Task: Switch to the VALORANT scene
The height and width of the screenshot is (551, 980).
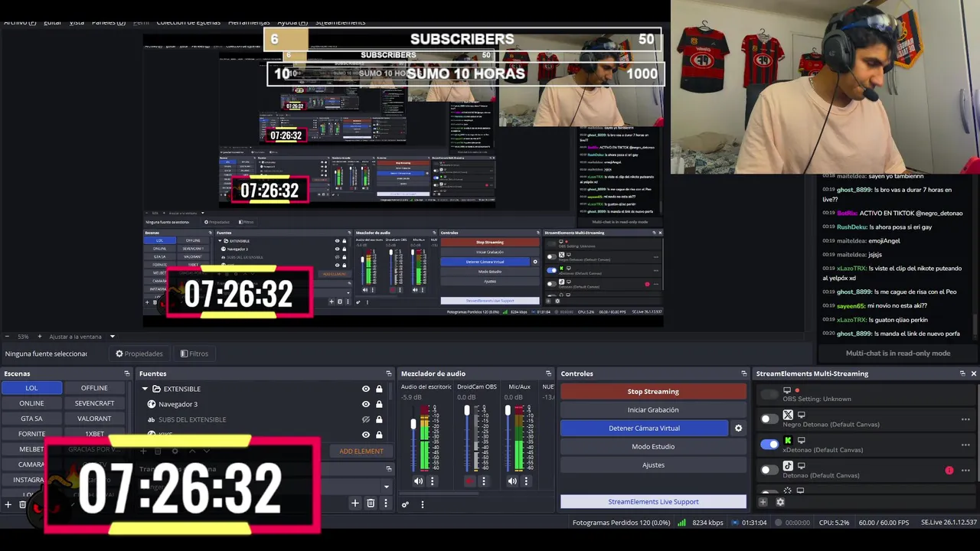Action: pos(94,419)
